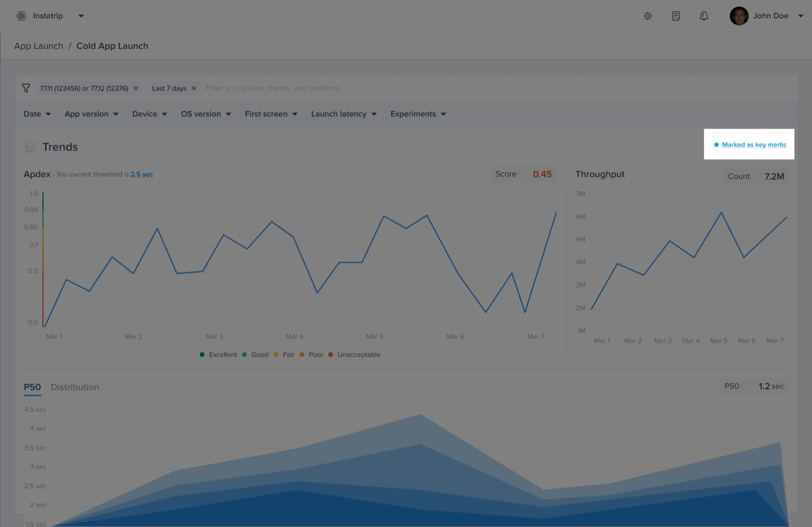Open the Launch latency dropdown

pyautogui.click(x=344, y=114)
